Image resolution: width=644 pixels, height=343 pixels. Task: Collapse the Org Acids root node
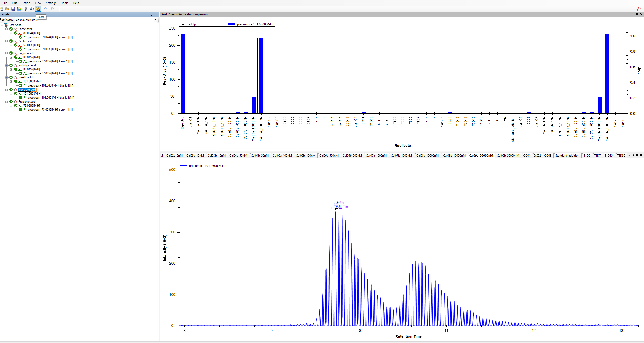point(2,25)
